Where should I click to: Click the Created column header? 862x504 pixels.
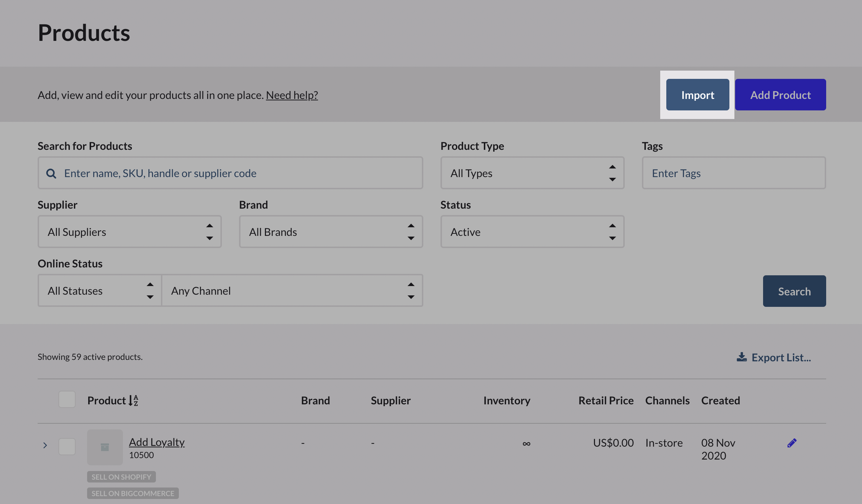pyautogui.click(x=720, y=400)
